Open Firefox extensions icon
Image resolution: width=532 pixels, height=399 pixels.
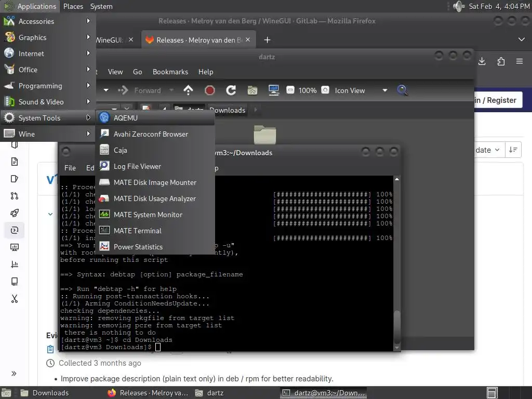501,61
